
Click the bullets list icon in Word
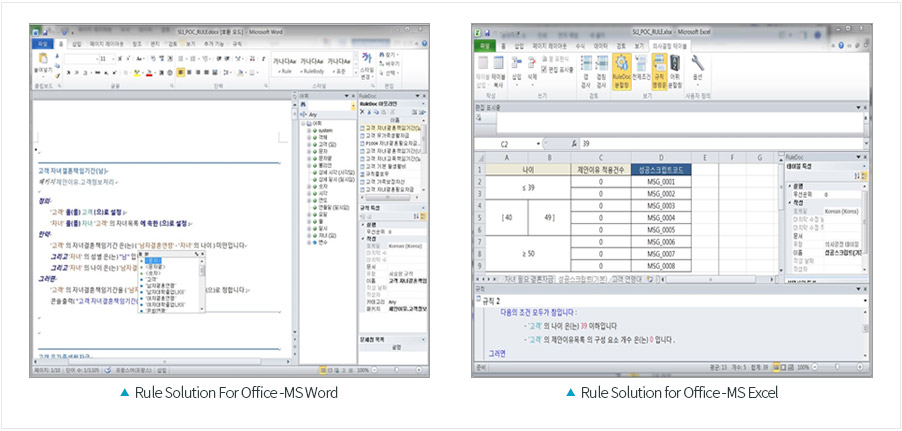[x=181, y=59]
